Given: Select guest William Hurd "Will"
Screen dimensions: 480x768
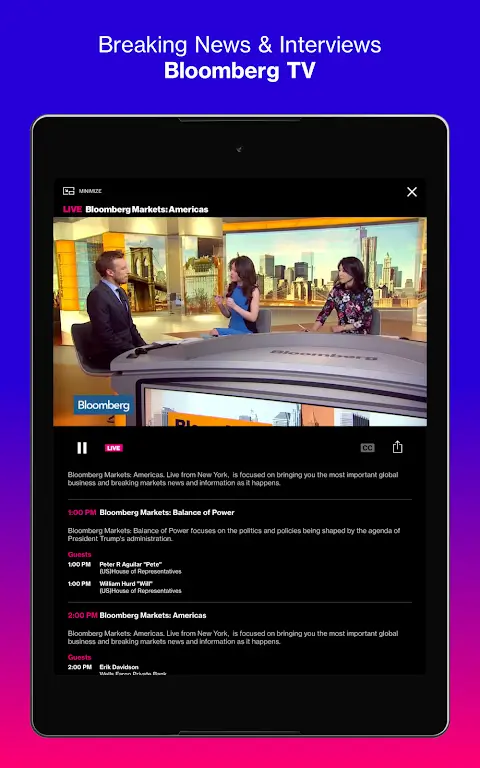Looking at the screenshot, I should pyautogui.click(x=126, y=584).
